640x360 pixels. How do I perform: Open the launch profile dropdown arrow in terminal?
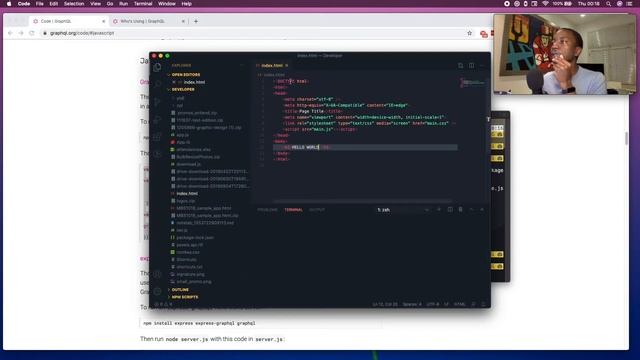coord(427,210)
